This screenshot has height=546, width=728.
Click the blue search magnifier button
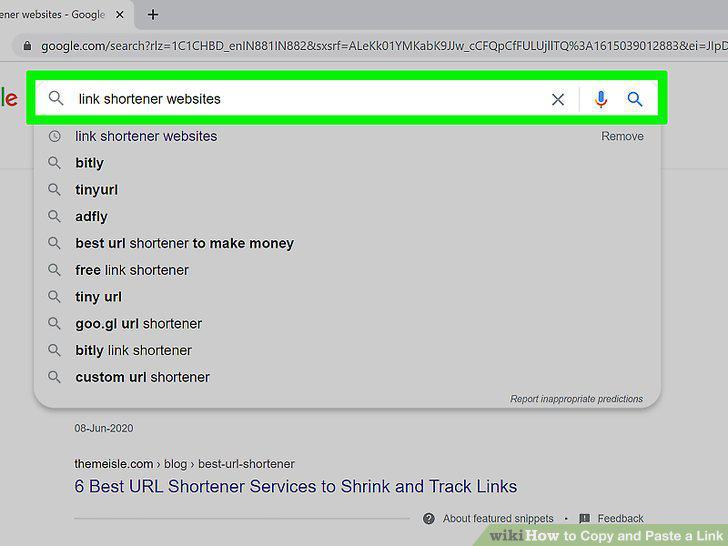point(635,99)
